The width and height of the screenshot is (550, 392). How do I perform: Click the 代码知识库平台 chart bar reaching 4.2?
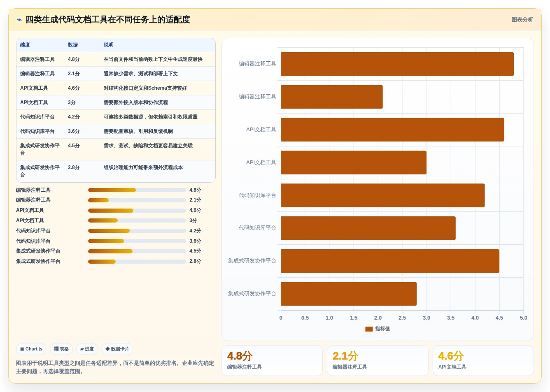click(383, 195)
